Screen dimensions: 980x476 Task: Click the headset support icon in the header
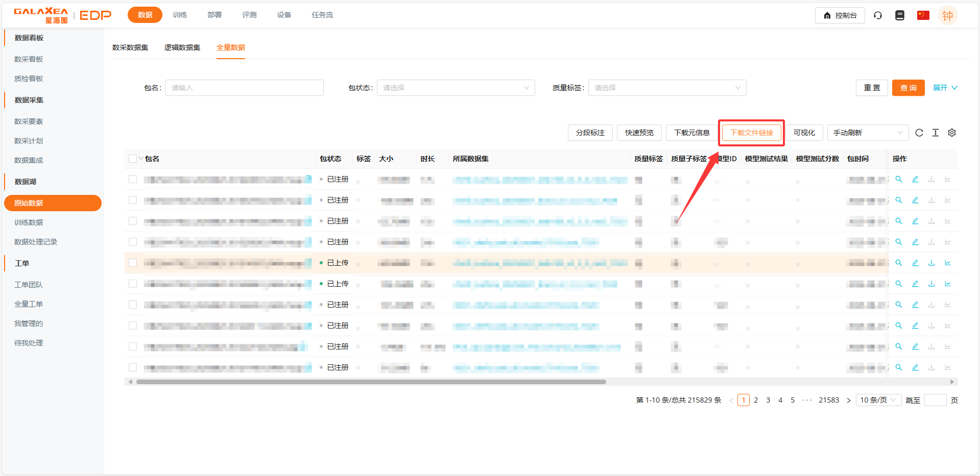tap(877, 15)
